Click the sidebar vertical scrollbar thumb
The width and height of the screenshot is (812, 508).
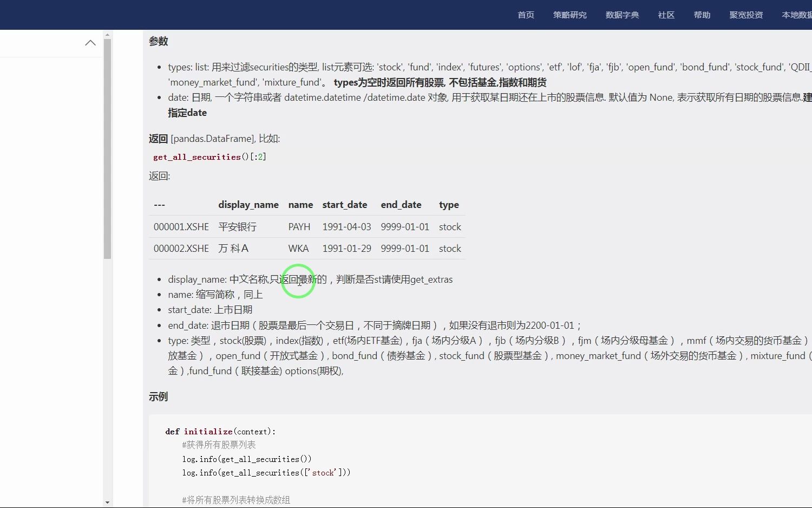[107, 149]
